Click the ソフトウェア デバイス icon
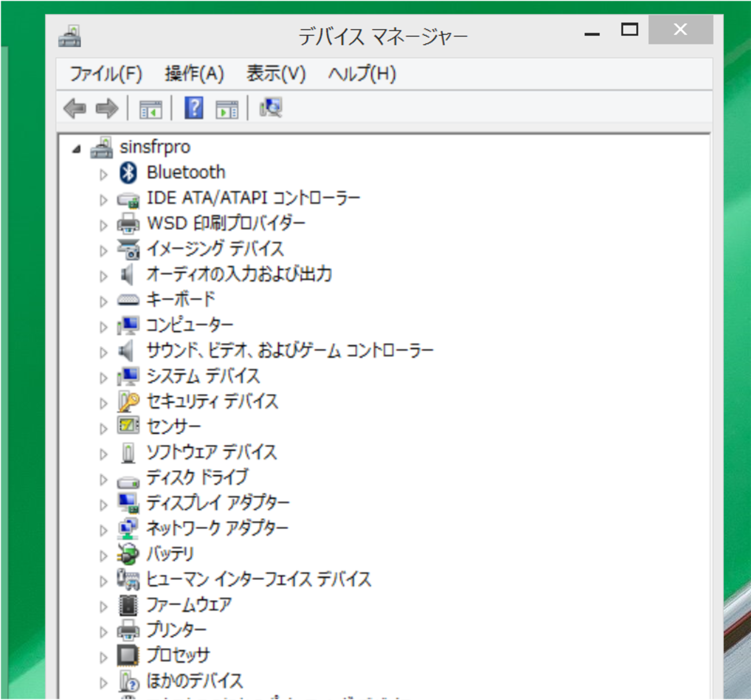This screenshot has width=751, height=700. pos(128,453)
